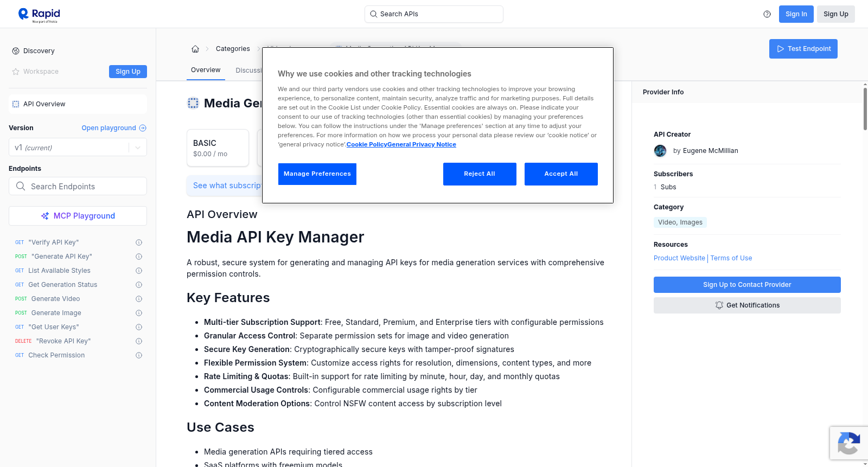Click the Rapid logo
Image resolution: width=868 pixels, height=467 pixels.
click(x=39, y=15)
